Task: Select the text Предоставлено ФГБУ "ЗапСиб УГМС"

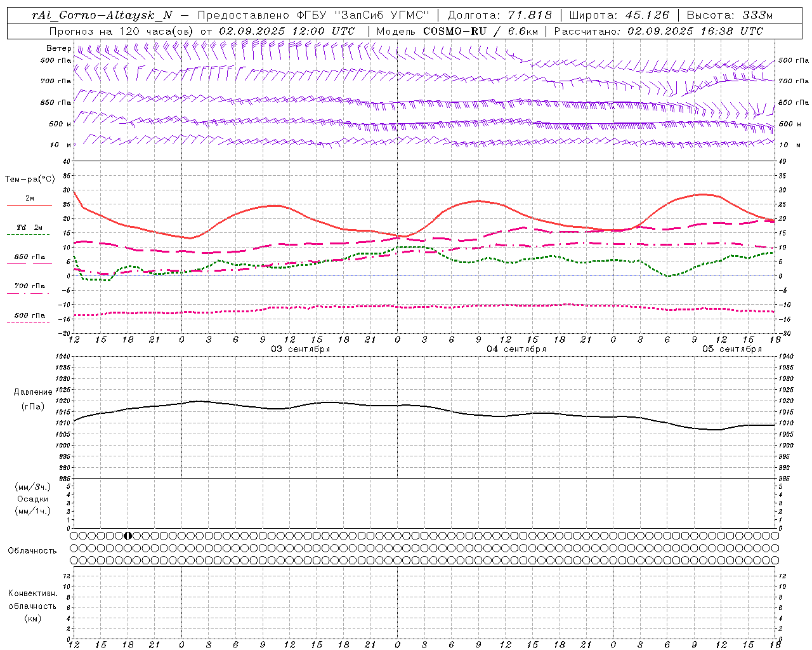Action: [313, 16]
